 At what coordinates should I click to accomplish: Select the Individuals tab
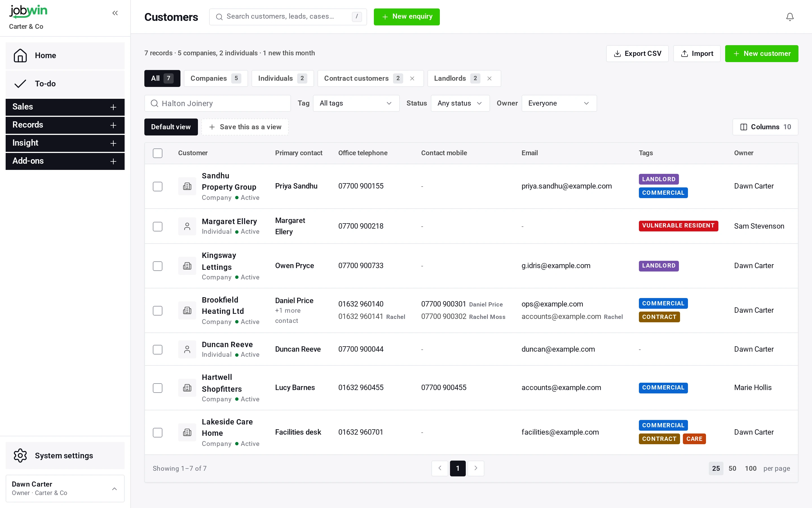283,78
